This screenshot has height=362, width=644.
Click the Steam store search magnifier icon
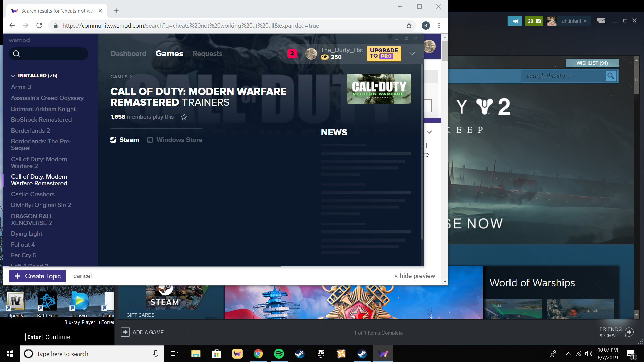pyautogui.click(x=611, y=76)
